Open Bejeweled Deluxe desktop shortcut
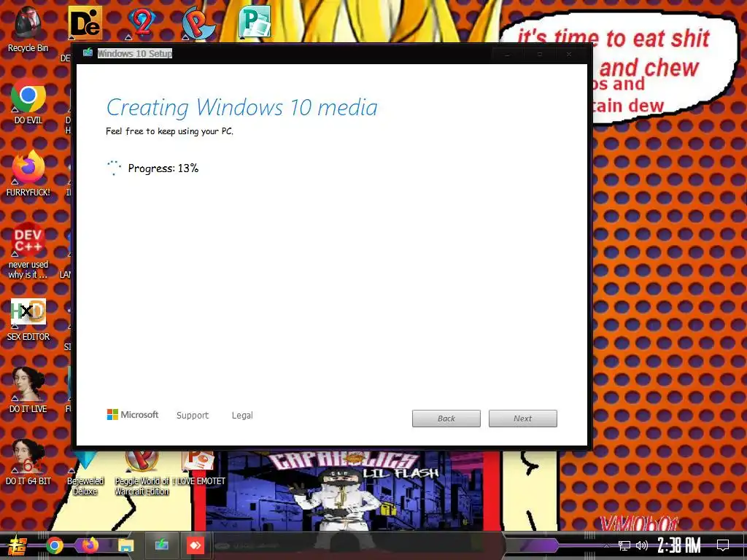Screen dimensions: 747x560 [x=85, y=474]
